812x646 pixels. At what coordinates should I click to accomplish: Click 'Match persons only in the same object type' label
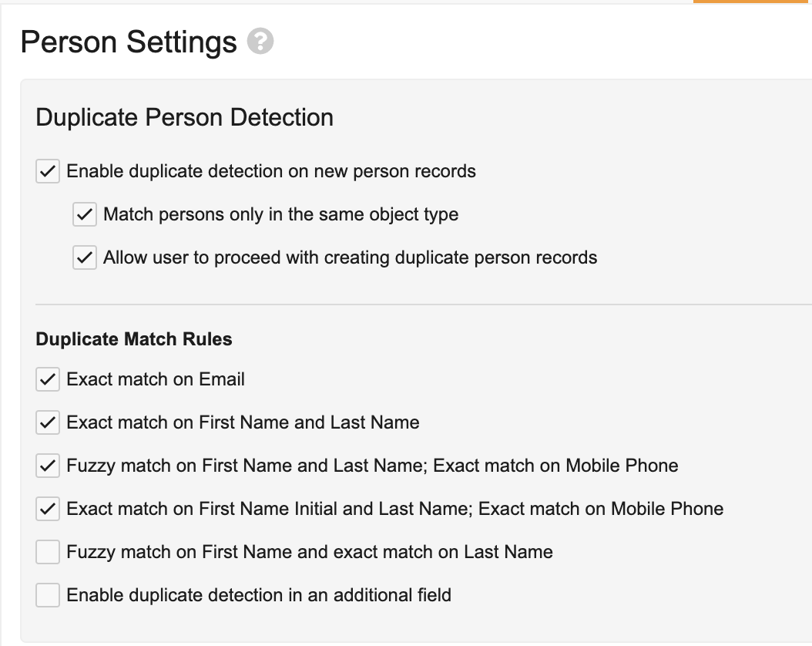tap(280, 214)
